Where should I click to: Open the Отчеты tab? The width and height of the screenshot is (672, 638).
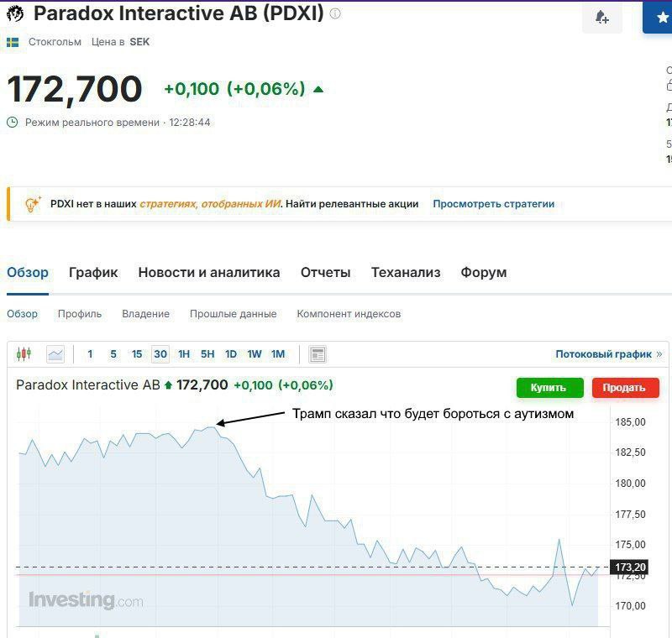[326, 272]
